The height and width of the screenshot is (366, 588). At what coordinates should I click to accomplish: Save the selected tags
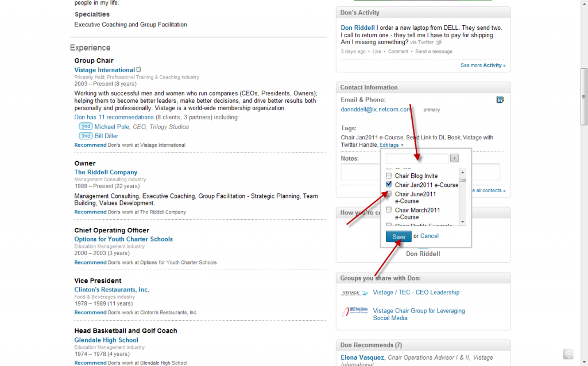pyautogui.click(x=399, y=236)
